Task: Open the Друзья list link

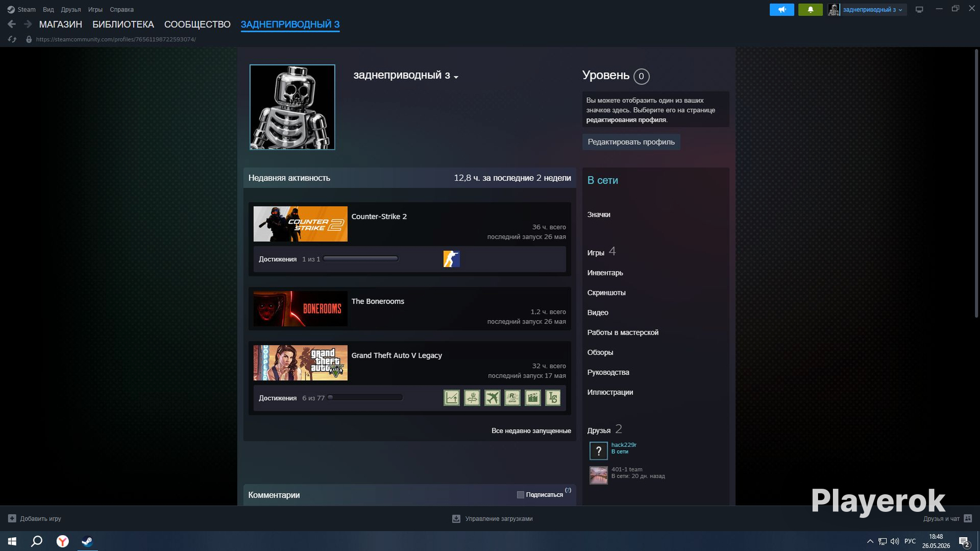Action: click(599, 430)
